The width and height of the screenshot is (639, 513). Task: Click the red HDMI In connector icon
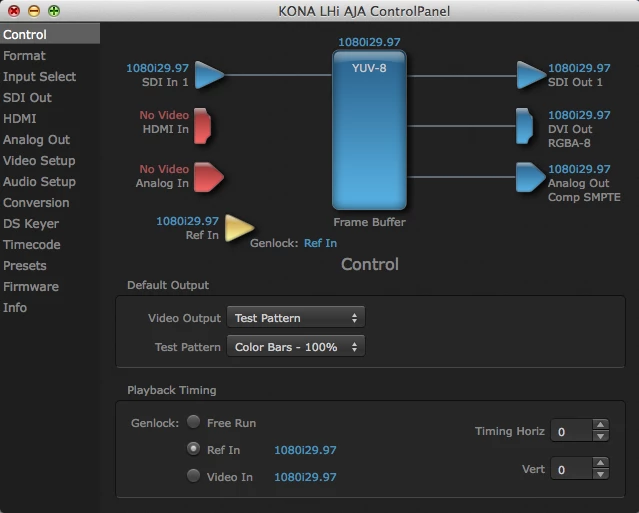tap(202, 126)
